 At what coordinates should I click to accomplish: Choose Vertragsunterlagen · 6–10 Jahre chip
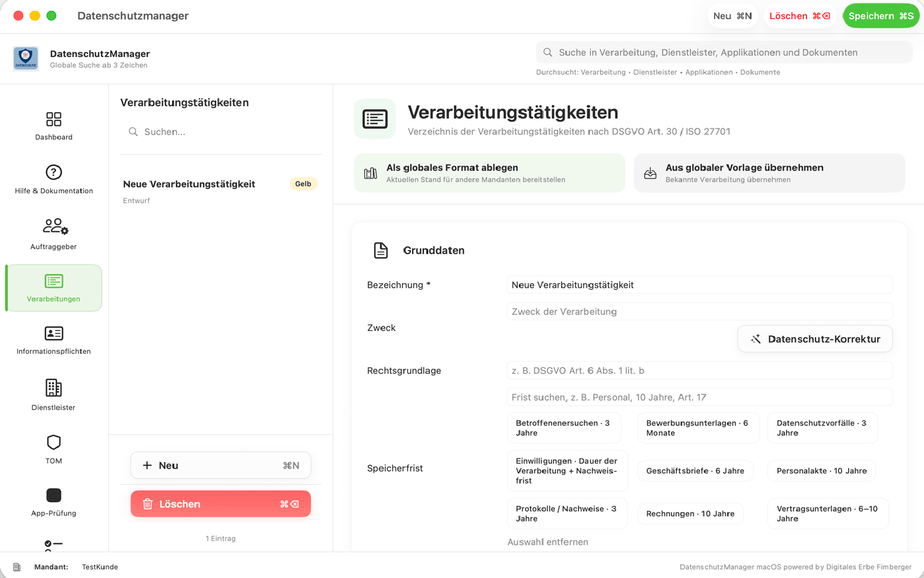[x=828, y=514]
